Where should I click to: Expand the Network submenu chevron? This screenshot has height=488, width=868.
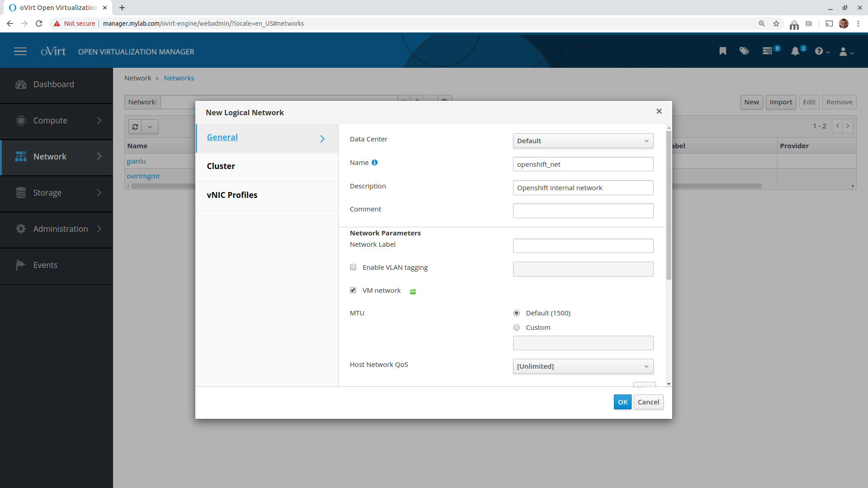click(99, 157)
